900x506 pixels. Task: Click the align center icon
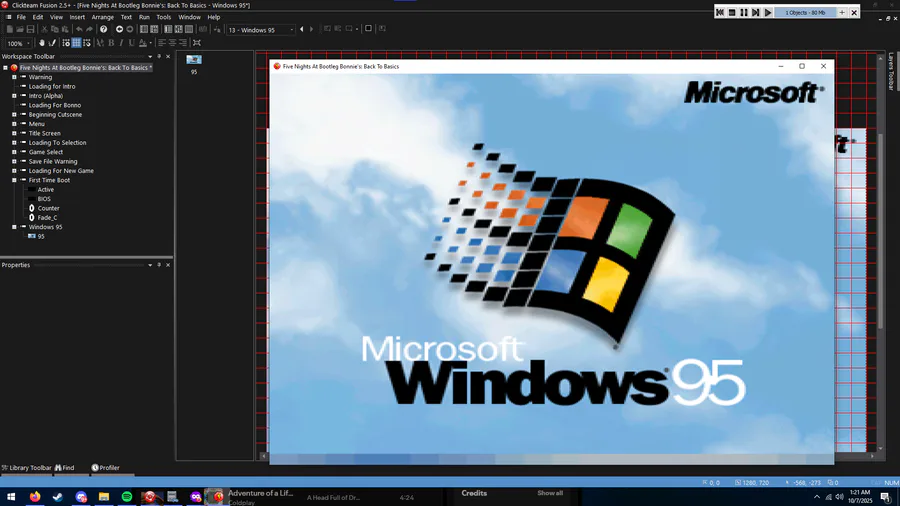coord(172,43)
